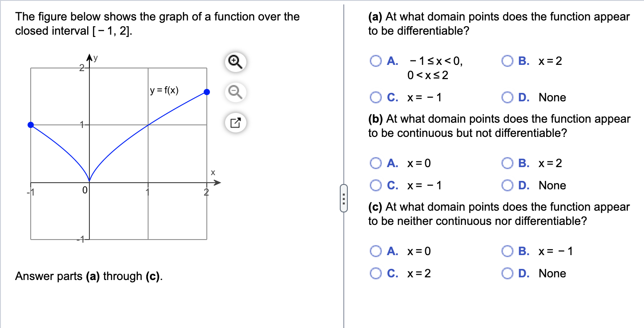This screenshot has width=644, height=328.
Task: Click the greyed-out magnifier-minus icon
Action: point(234,93)
